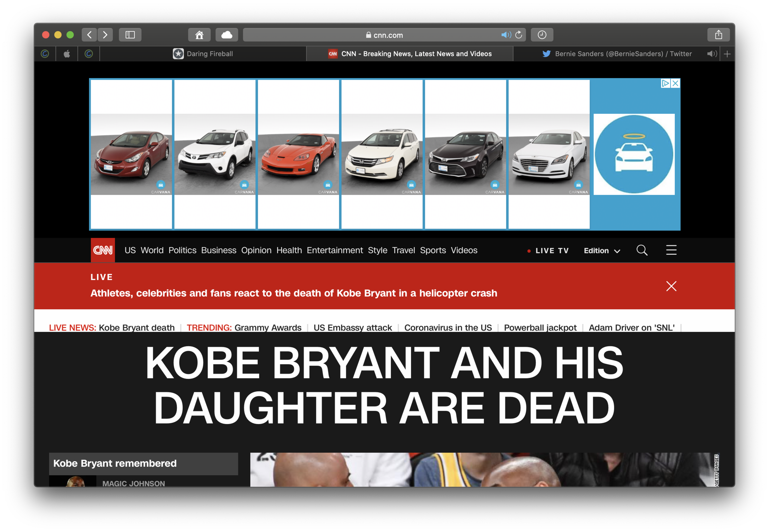Click the cream Honda minivan ad thumbnail

[x=382, y=154]
